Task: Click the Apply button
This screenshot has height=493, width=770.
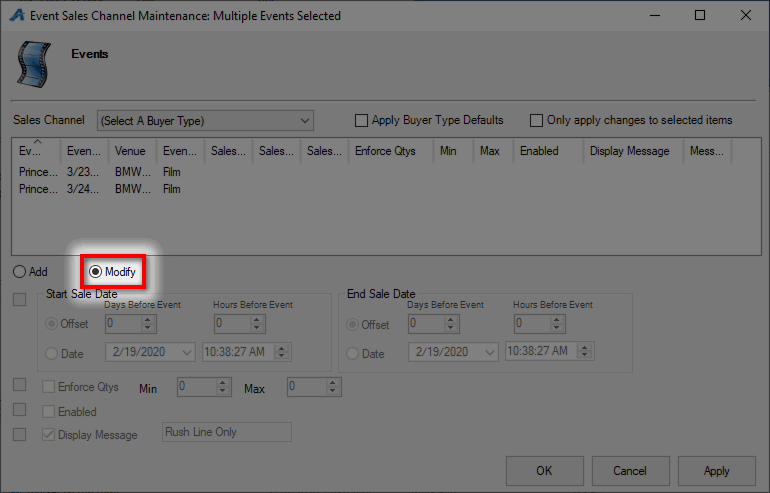Action: 716,471
